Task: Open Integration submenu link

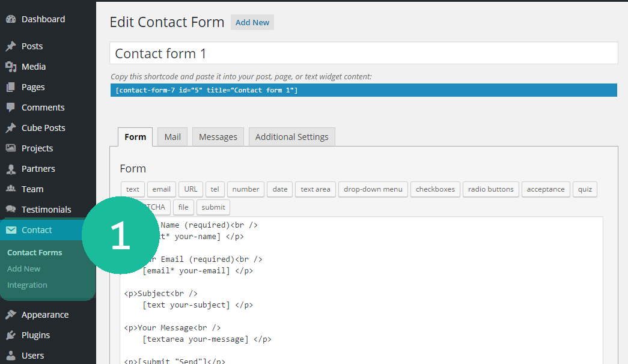Action: click(27, 285)
